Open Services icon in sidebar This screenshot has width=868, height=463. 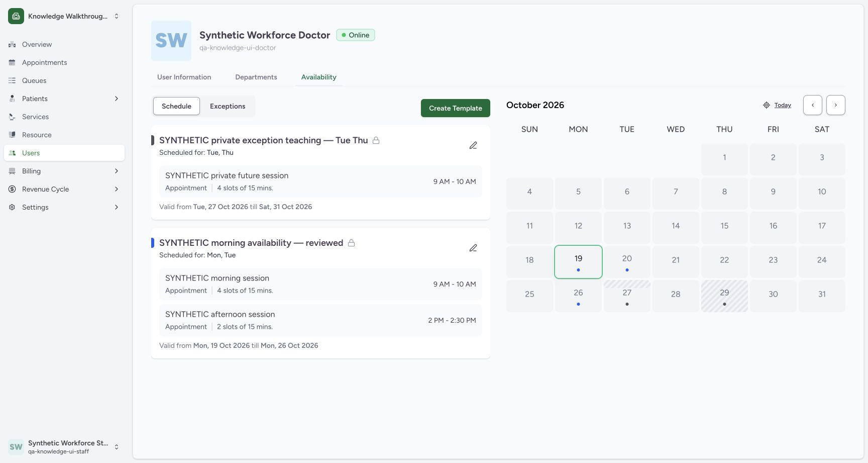click(x=12, y=117)
